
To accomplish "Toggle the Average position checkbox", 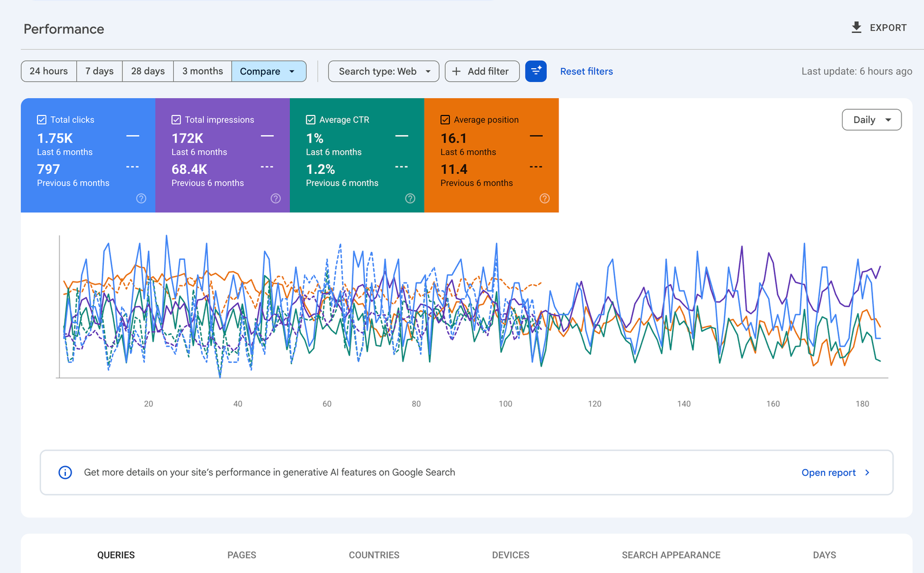I will pos(445,120).
